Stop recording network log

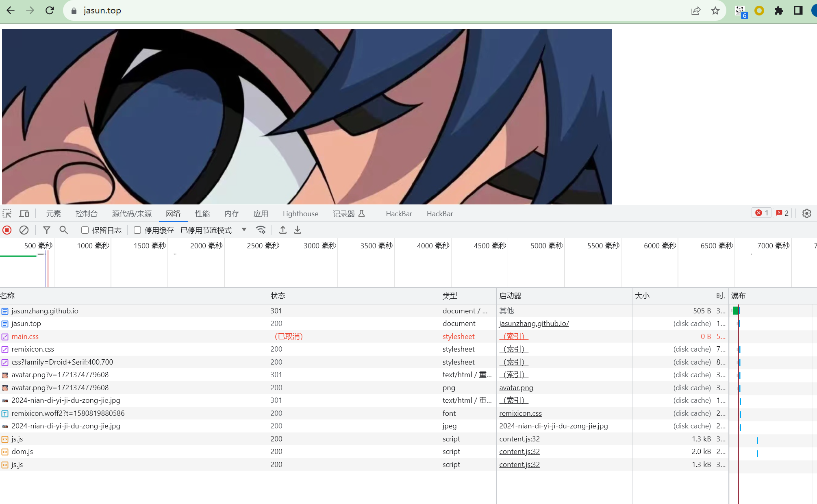7,230
